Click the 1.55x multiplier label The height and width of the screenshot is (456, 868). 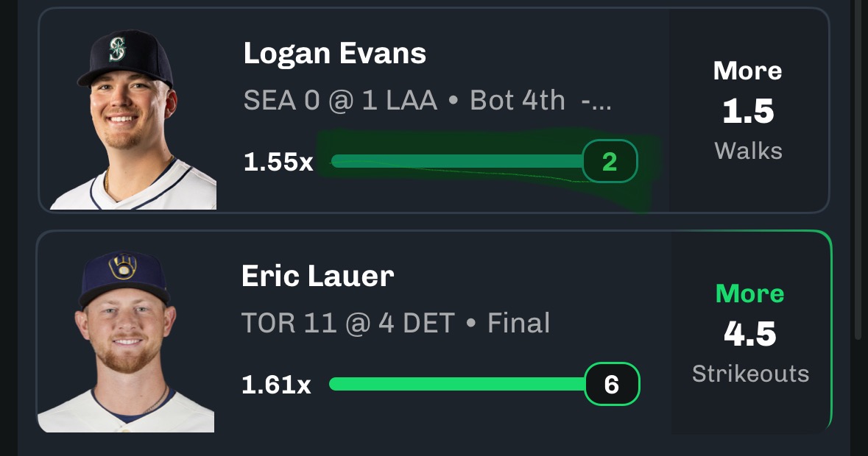click(278, 162)
